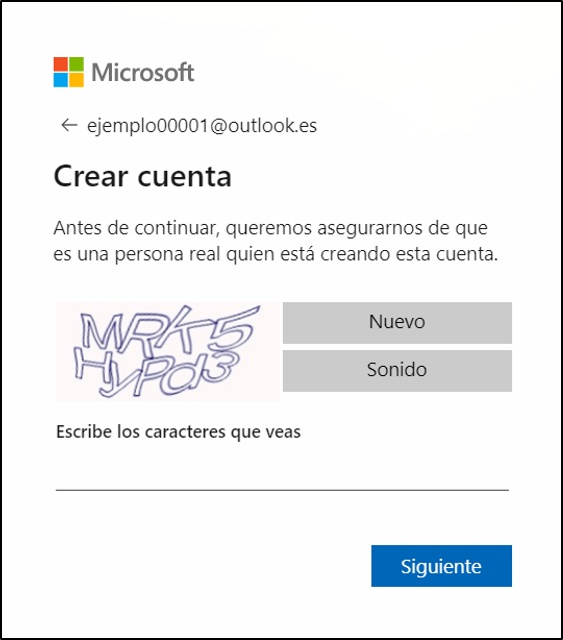The width and height of the screenshot is (563, 640).
Task: Click the 'Escribe los caracteres que veas' label
Action: pos(178,432)
